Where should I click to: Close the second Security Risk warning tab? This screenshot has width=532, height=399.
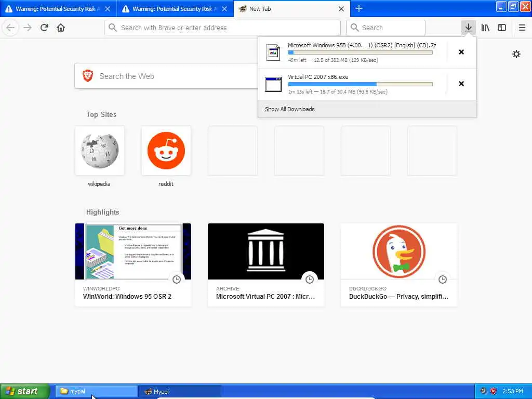click(224, 9)
